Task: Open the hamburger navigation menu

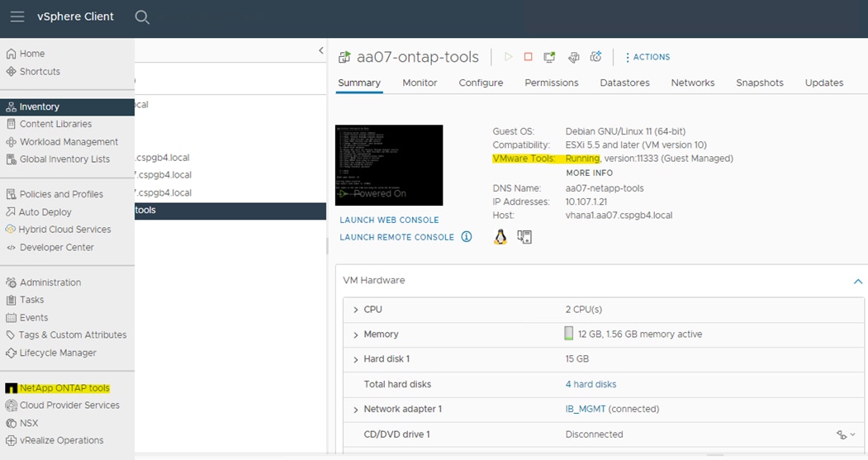Action: click(17, 17)
